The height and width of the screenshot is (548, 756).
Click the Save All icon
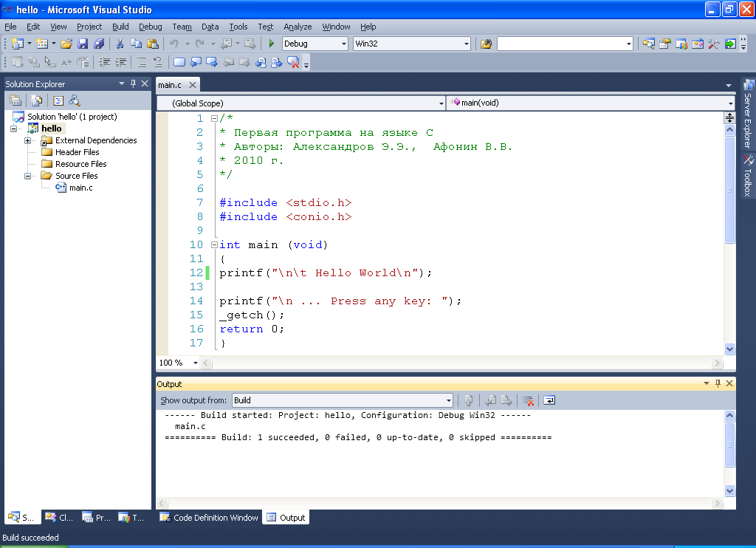[x=99, y=44]
